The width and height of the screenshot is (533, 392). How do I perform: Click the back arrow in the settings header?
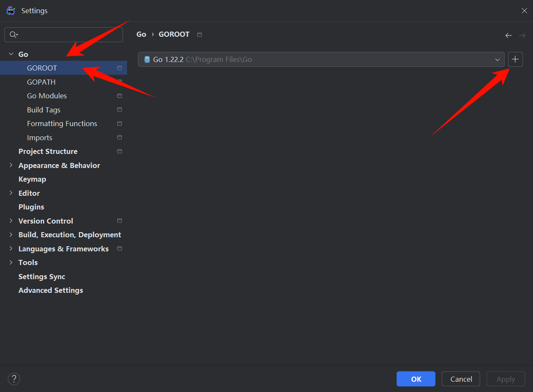pos(509,35)
